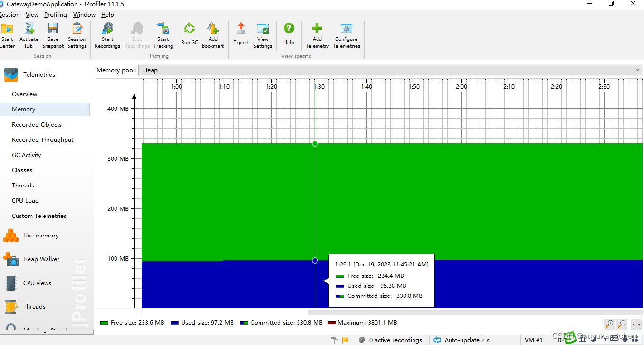Click the Maximum legend entry
This screenshot has height=345, width=644.
(363, 323)
